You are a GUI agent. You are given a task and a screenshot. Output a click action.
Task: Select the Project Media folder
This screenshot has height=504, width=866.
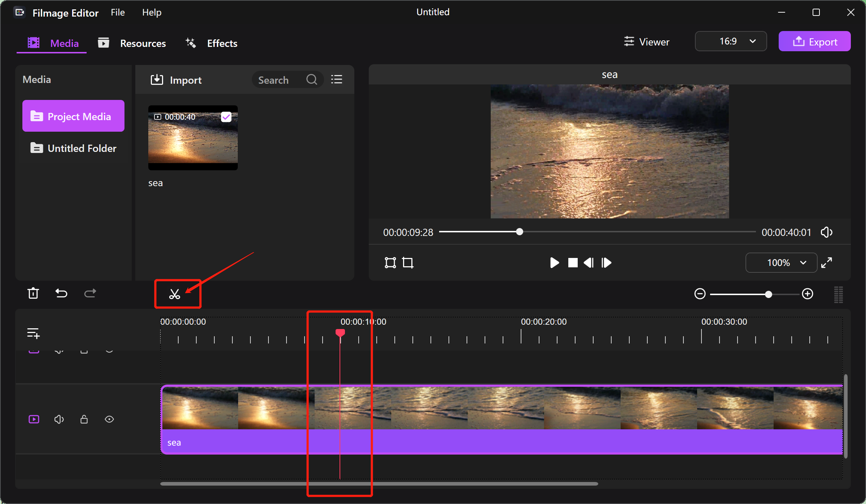coord(73,116)
